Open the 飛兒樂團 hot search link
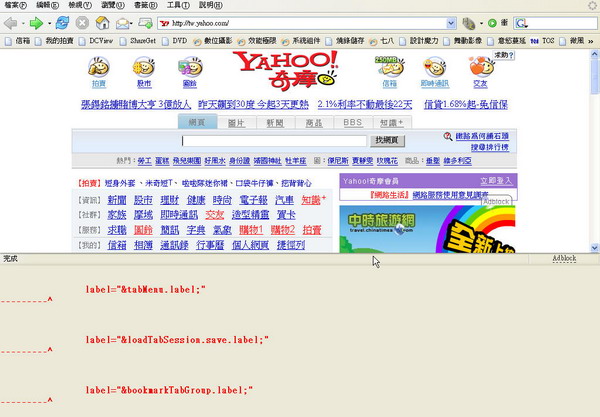Image resolution: width=600 pixels, height=417 pixels. (187, 161)
